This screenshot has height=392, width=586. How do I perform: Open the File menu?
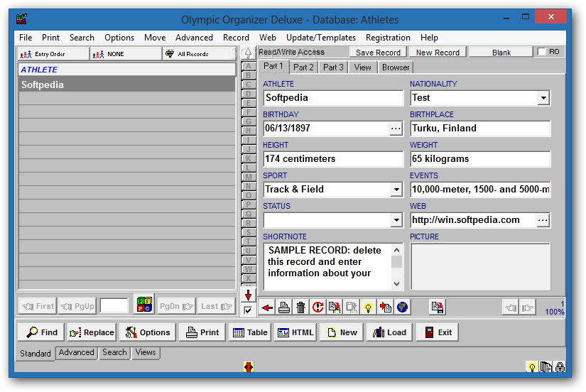point(26,38)
